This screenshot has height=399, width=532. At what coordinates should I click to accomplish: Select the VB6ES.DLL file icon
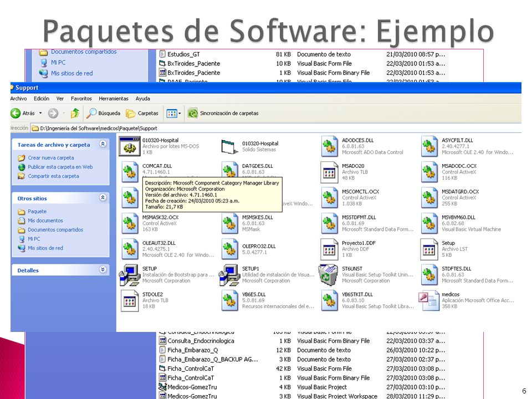pos(229,300)
